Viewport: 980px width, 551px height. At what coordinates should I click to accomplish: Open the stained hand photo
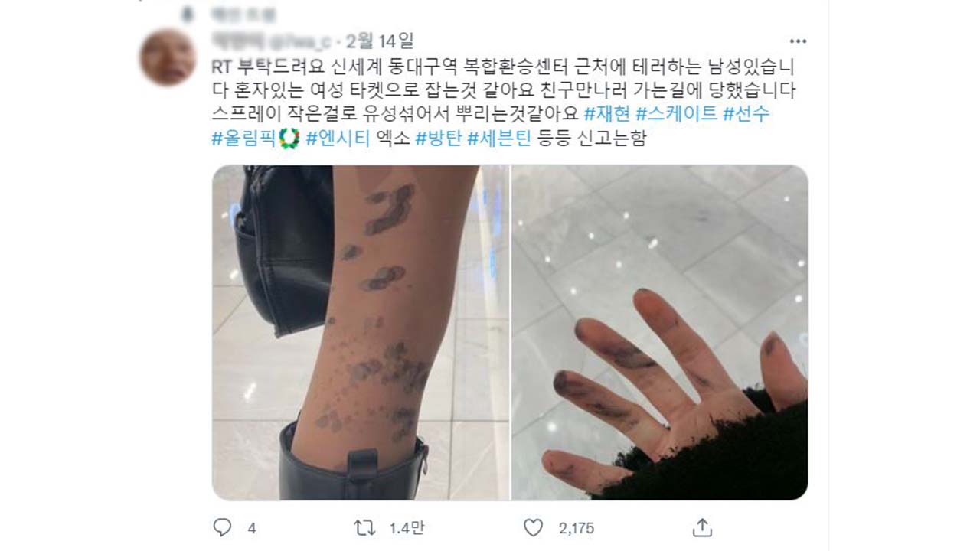[660, 333]
